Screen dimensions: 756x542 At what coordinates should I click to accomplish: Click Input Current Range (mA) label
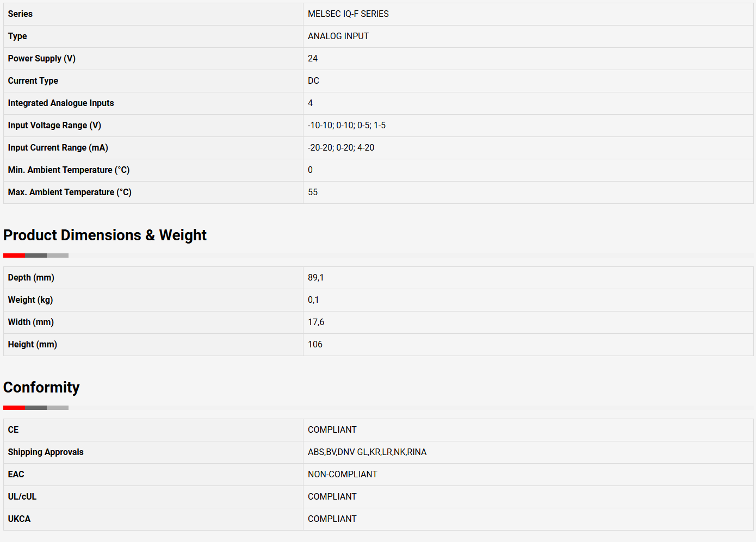58,148
